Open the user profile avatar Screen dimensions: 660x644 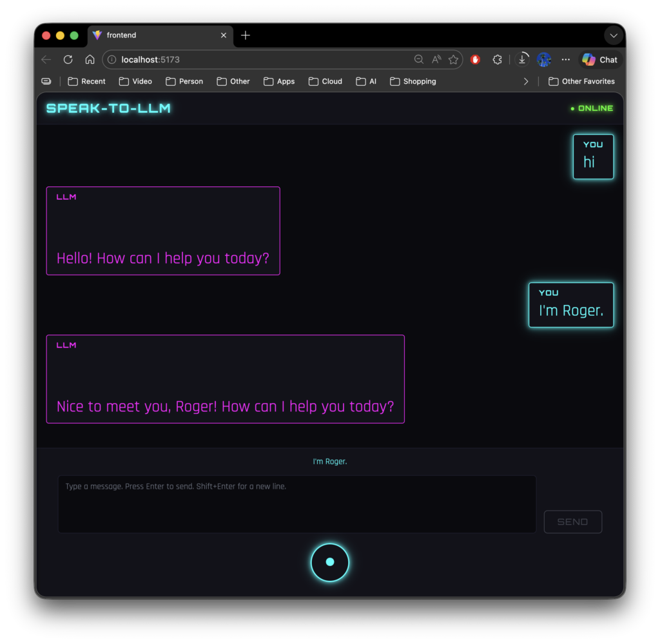point(544,59)
